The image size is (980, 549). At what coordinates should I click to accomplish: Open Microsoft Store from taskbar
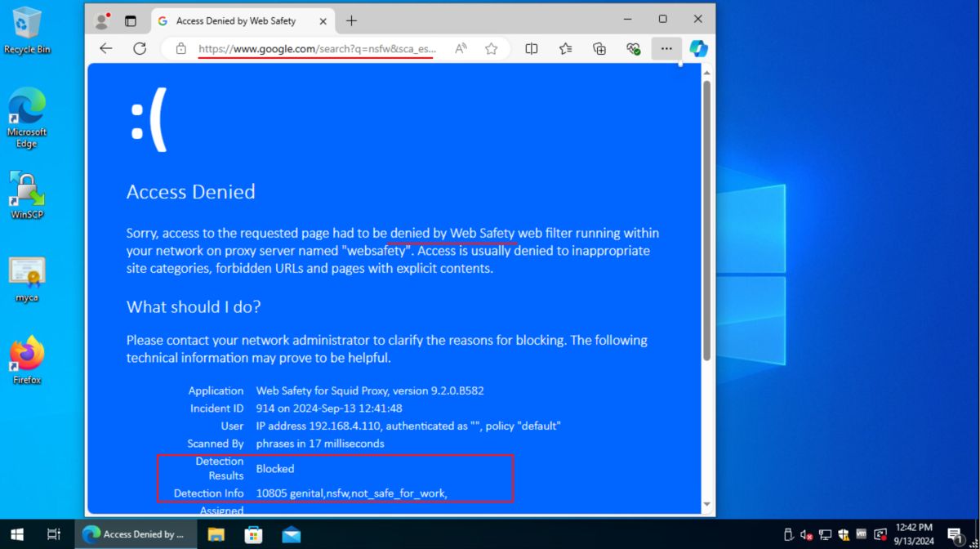(253, 534)
